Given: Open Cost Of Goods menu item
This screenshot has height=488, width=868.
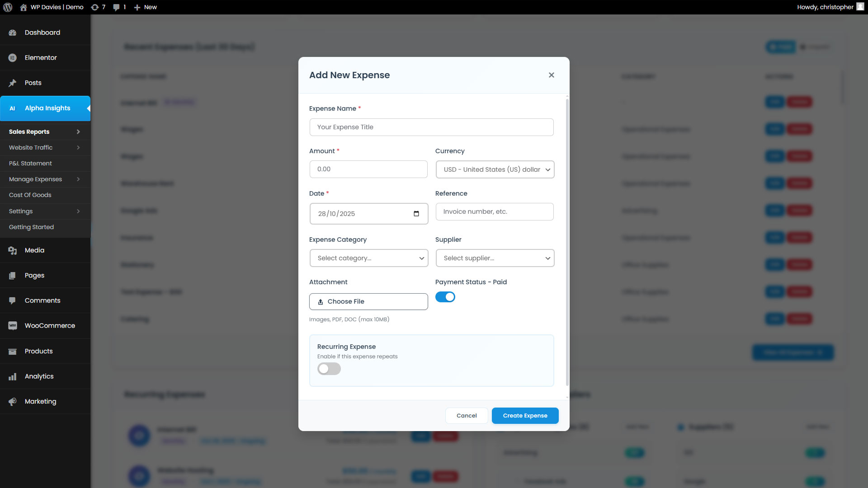Looking at the screenshot, I should point(30,195).
